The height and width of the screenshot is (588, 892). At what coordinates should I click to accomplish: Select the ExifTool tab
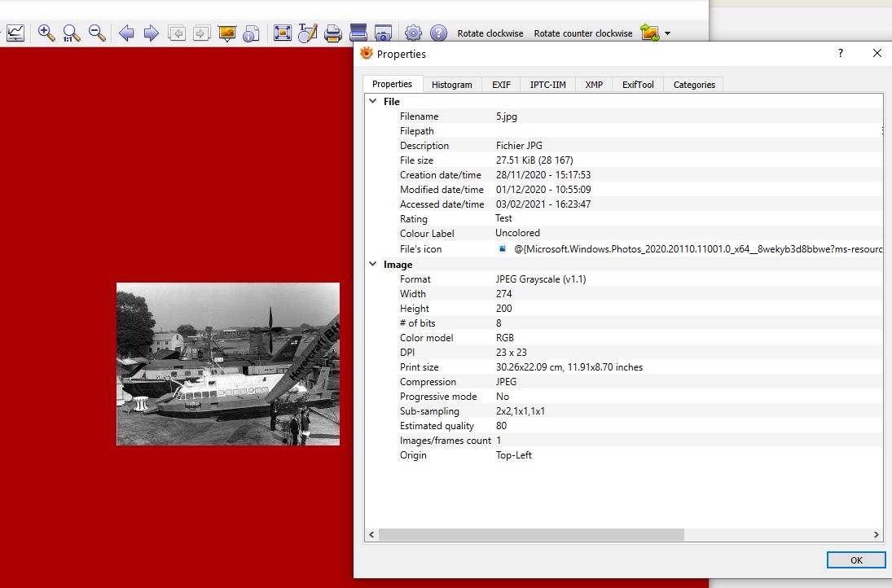(638, 85)
